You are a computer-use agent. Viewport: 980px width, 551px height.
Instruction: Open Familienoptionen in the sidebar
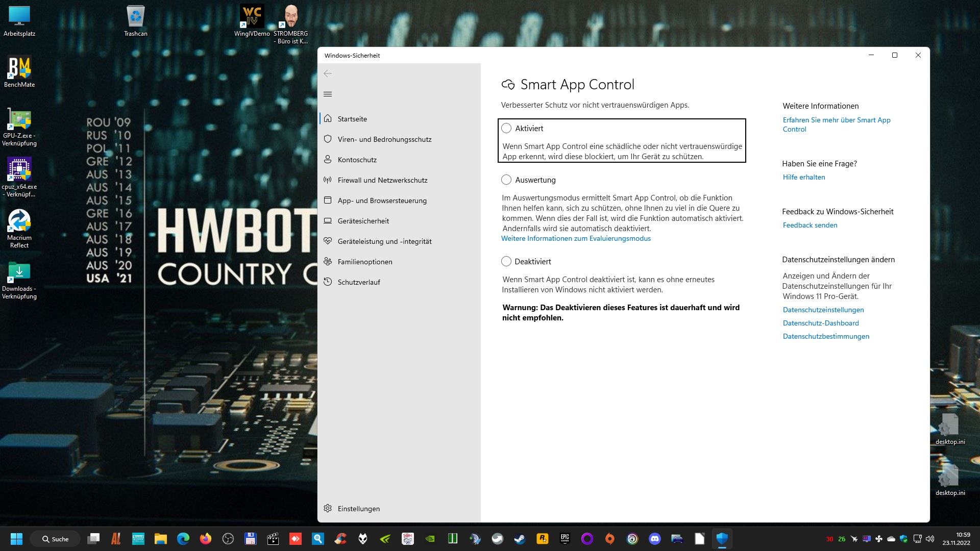pos(364,262)
